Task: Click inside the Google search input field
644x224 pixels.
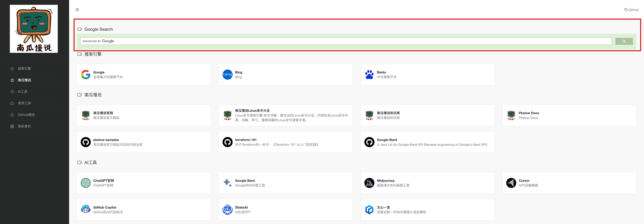Action: pyautogui.click(x=350, y=41)
